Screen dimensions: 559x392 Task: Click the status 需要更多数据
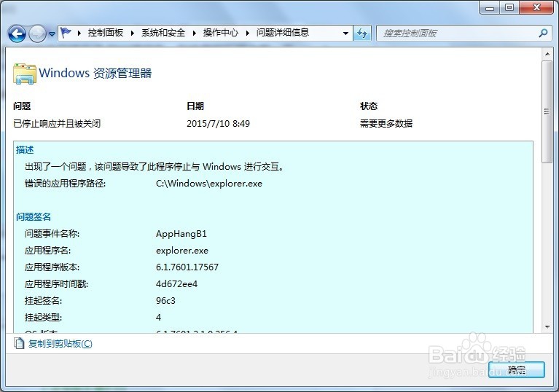pyautogui.click(x=386, y=124)
